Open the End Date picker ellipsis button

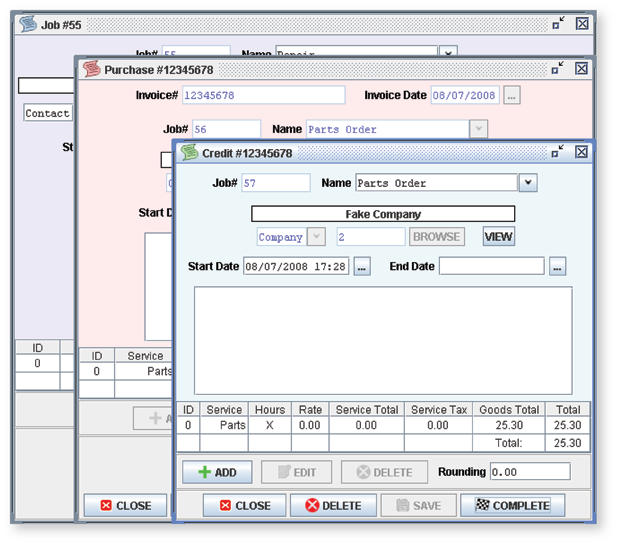point(558,266)
